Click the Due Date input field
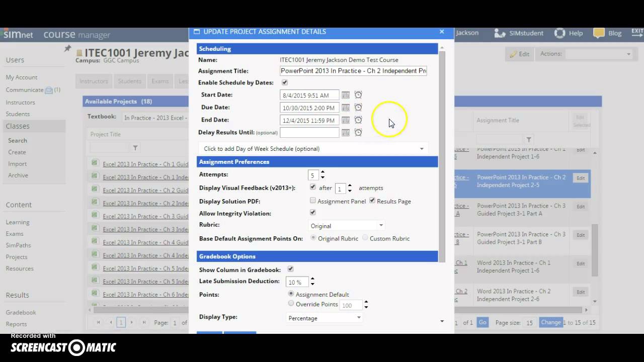 pos(309,108)
